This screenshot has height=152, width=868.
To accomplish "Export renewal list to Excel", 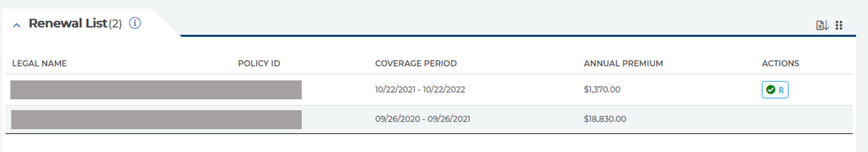I will pos(822,25).
